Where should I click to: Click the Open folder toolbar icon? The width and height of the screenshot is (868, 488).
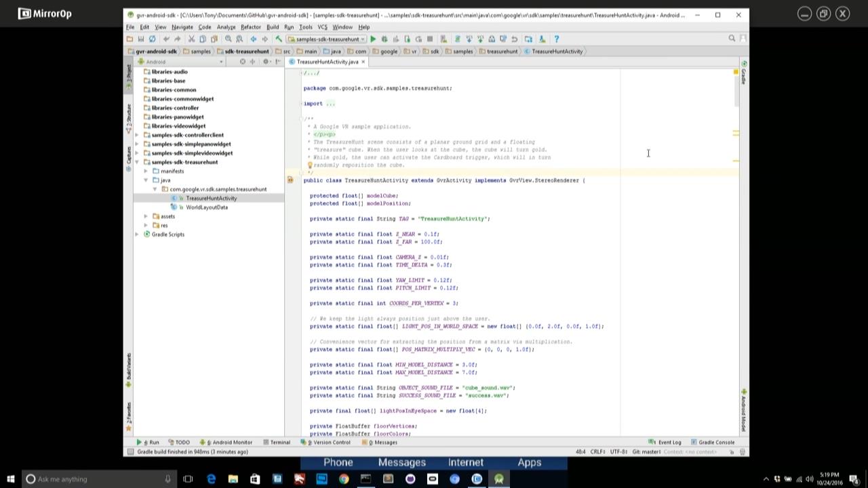(x=130, y=39)
